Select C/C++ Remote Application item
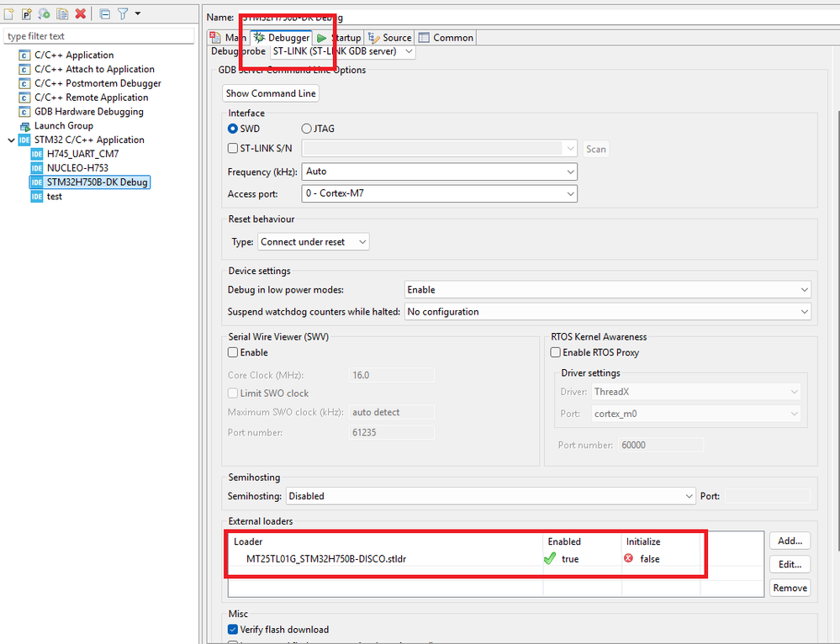 (x=91, y=98)
